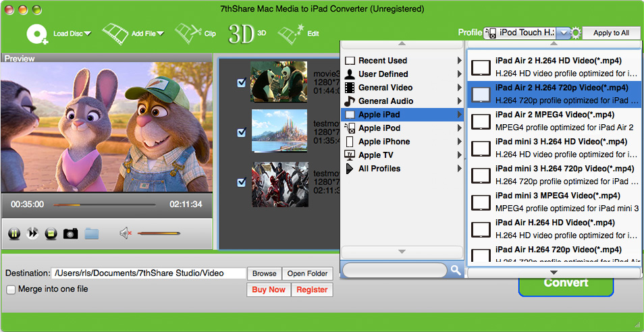The width and height of the screenshot is (644, 332).
Task: Enable Merge into one file
Action: (11, 289)
